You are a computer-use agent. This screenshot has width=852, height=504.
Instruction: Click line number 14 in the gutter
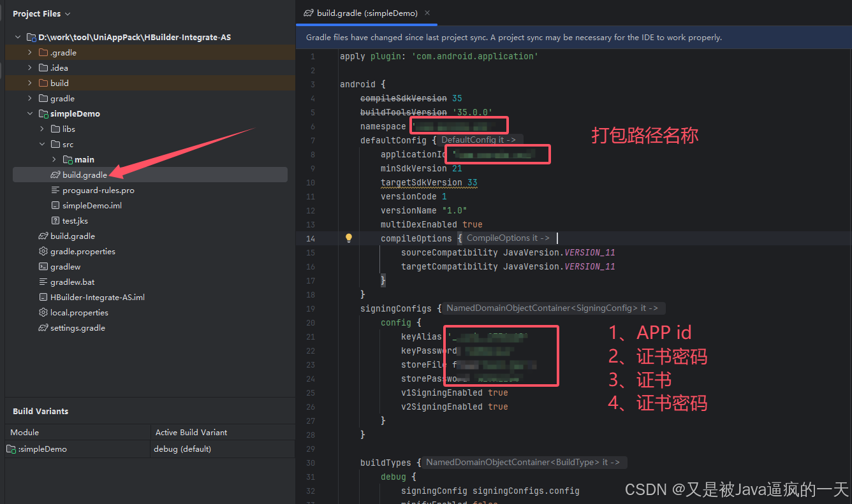311,238
